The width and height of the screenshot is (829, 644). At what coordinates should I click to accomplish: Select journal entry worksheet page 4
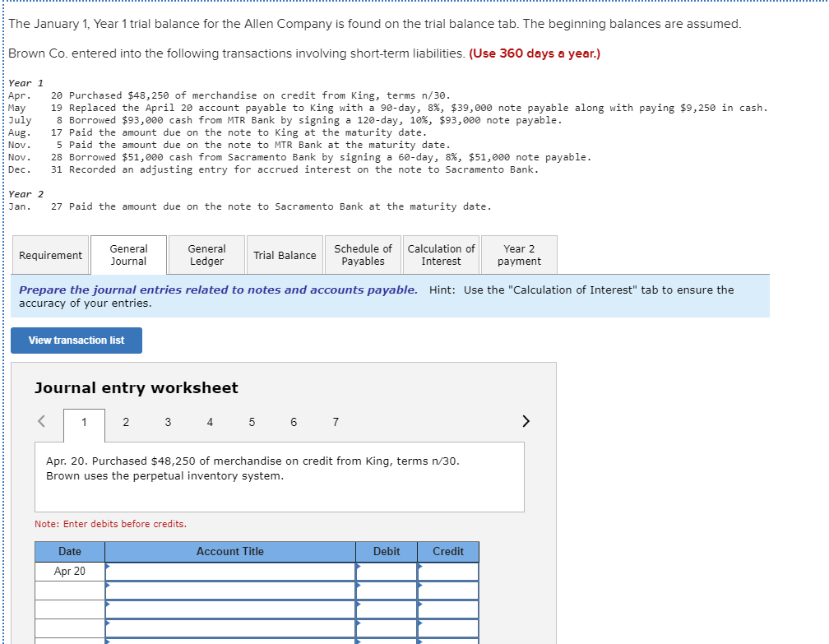coord(210,422)
